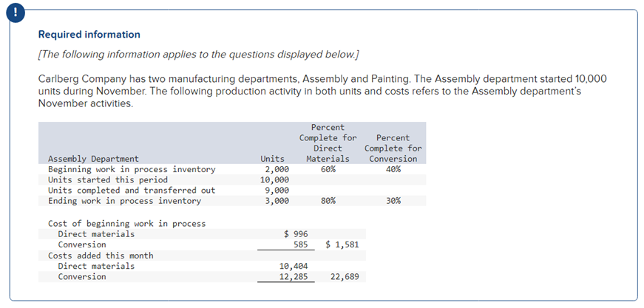Screen dimensions: 644x308
Task: Click the 10,404 direct materials cost
Action: point(294,266)
